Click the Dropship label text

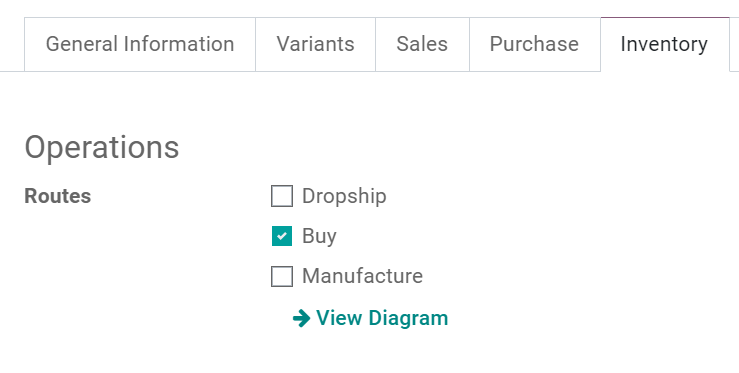tap(344, 196)
